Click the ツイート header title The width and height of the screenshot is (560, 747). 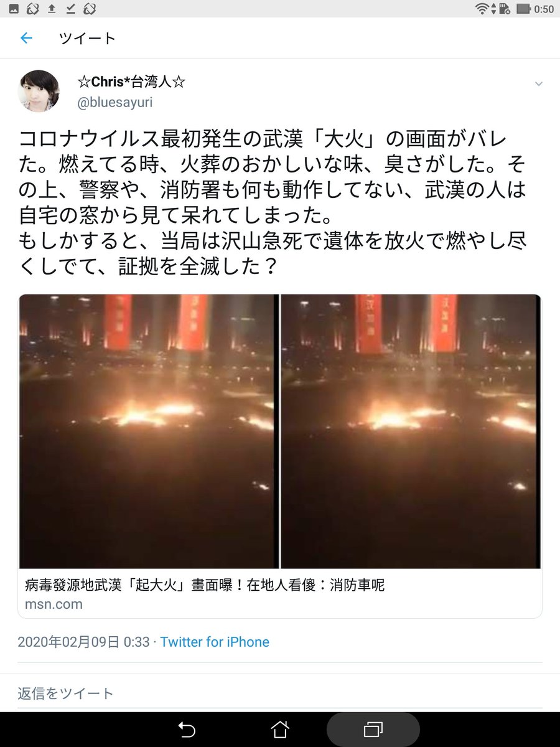pyautogui.click(x=87, y=39)
